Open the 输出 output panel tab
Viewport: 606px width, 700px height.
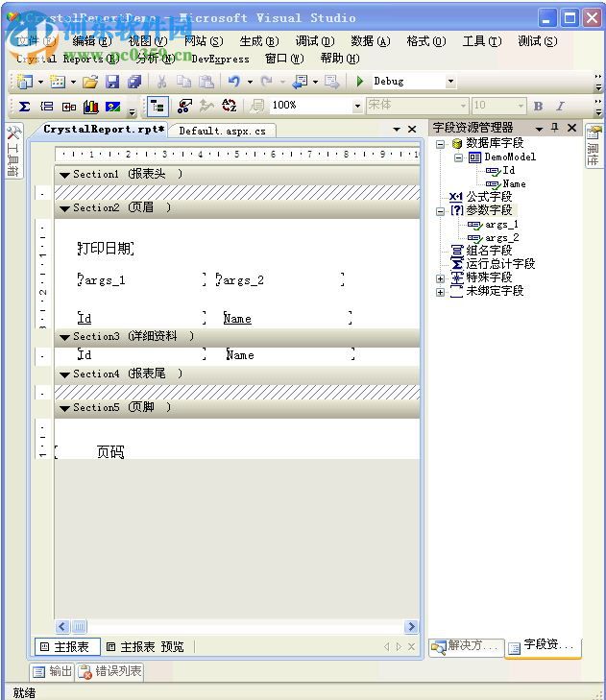tap(53, 671)
